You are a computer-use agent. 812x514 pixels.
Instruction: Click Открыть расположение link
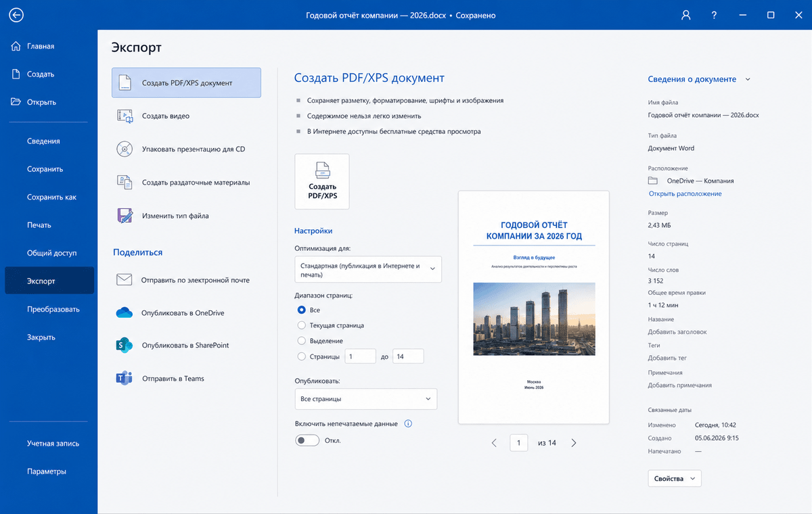[x=685, y=193]
